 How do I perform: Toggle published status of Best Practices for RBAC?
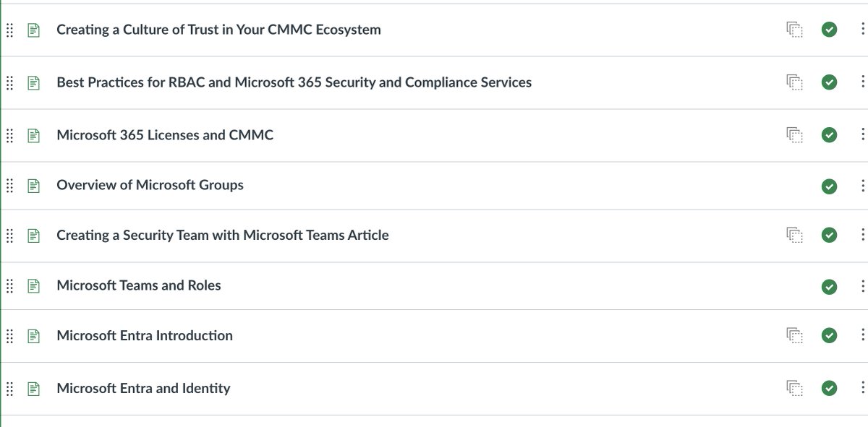point(830,82)
